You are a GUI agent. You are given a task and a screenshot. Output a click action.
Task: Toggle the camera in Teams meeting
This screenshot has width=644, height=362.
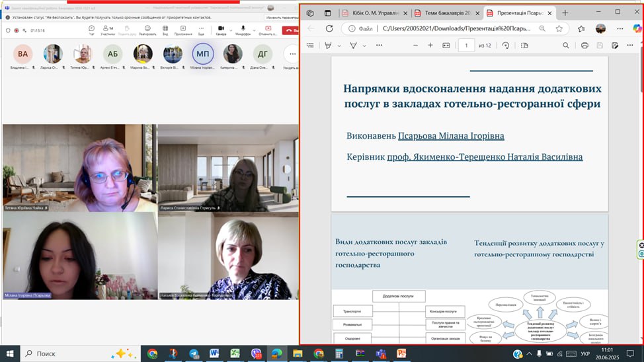(x=220, y=29)
